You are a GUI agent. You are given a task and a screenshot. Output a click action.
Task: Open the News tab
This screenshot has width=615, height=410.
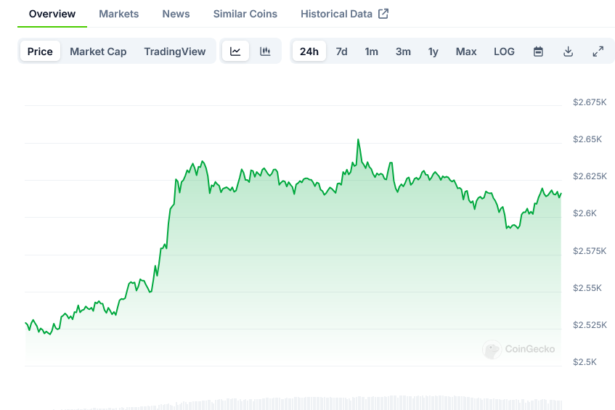point(176,14)
